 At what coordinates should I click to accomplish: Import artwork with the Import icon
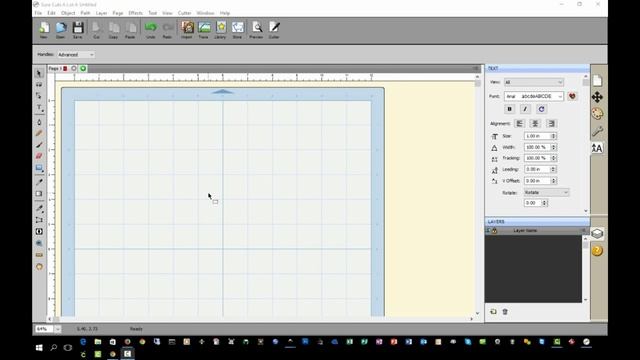[187, 29]
